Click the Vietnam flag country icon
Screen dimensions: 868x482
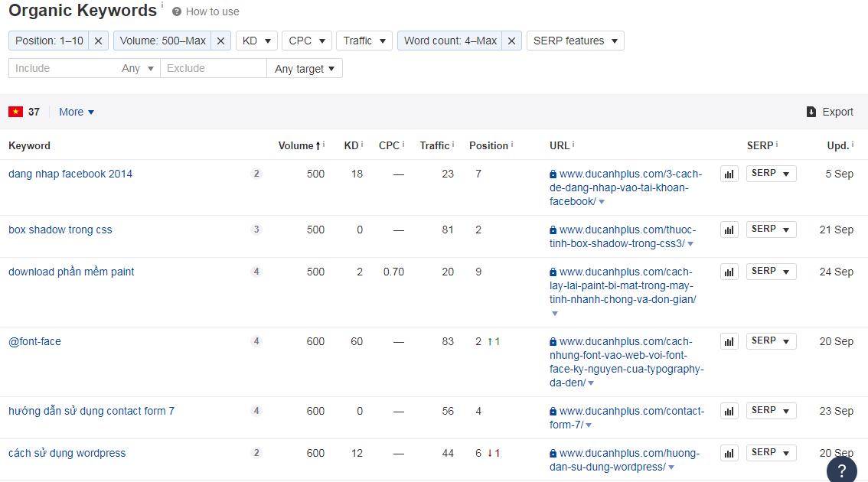(15, 112)
